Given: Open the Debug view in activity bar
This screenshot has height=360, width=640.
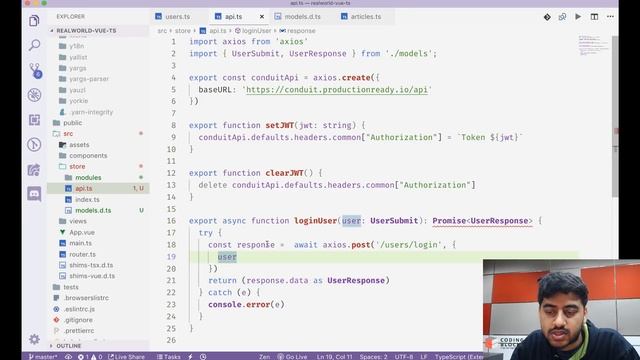Looking at the screenshot, I should tap(34, 95).
